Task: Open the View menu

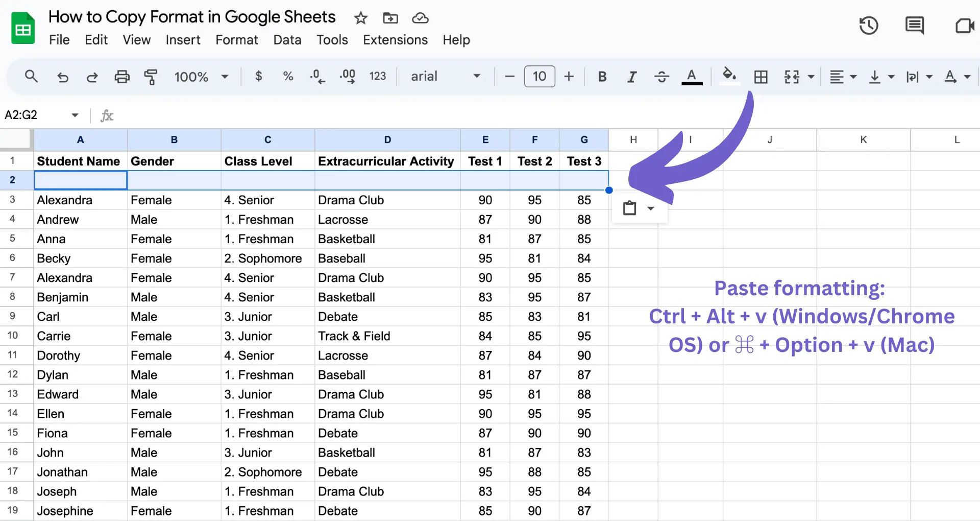Action: tap(137, 40)
